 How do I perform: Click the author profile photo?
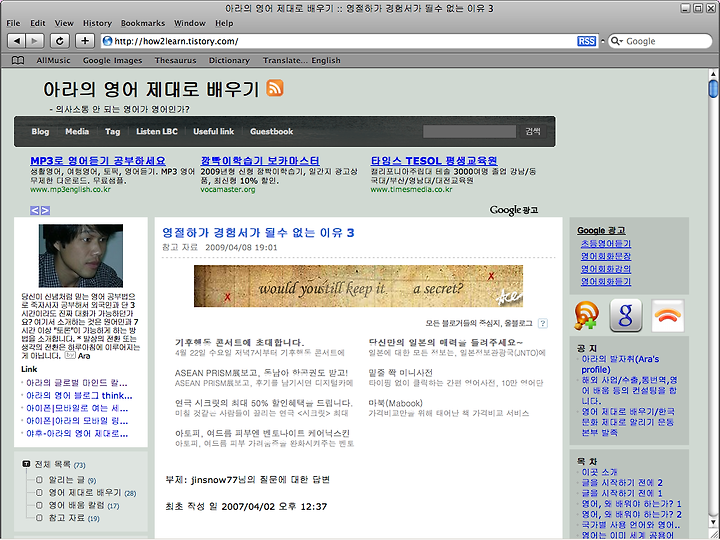(81, 256)
